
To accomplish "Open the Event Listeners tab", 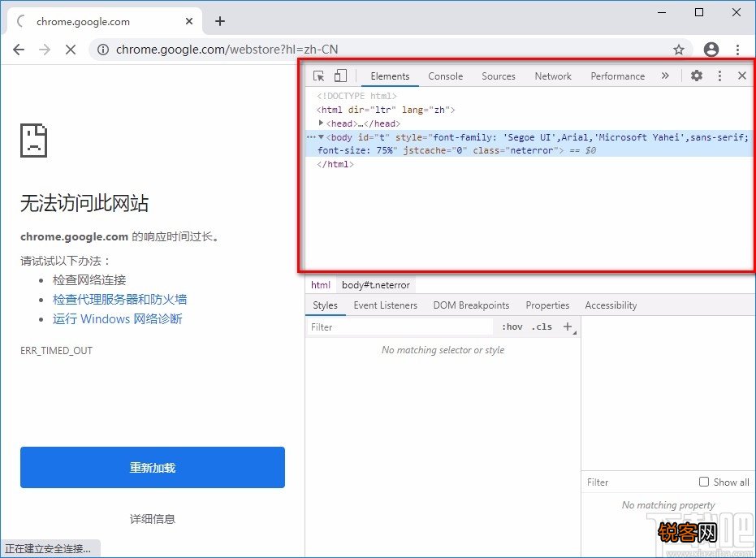I will (385, 305).
